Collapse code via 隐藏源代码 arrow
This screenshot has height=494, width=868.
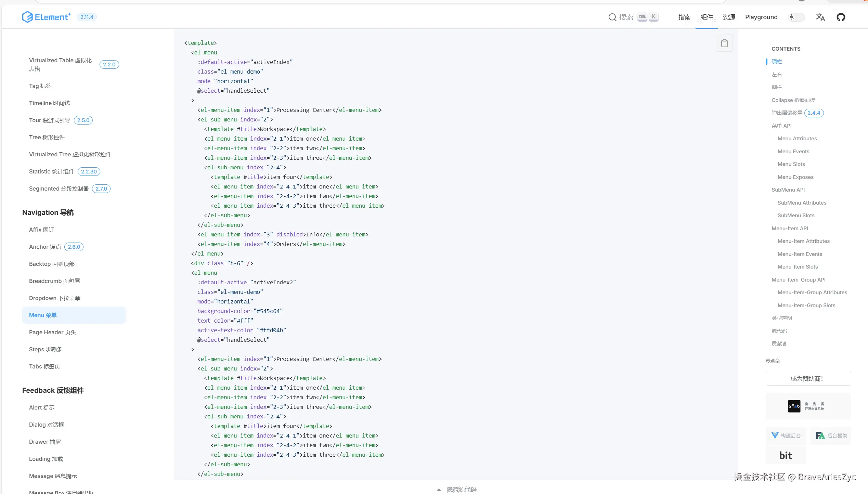[439, 490]
